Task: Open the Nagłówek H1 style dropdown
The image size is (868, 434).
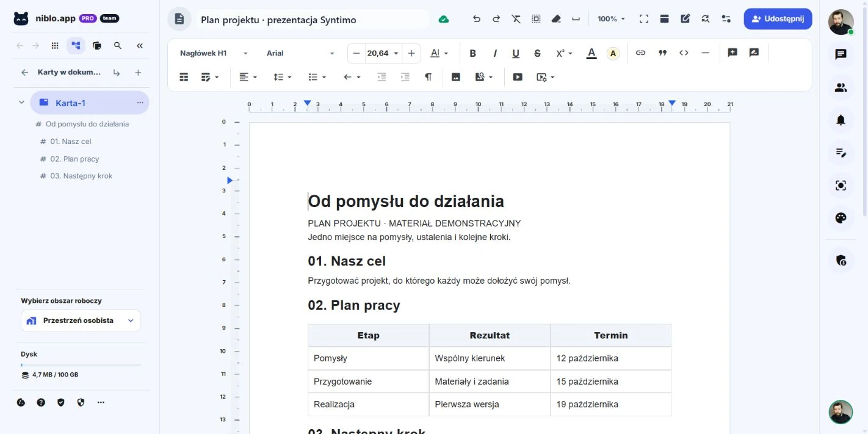Action: click(214, 53)
